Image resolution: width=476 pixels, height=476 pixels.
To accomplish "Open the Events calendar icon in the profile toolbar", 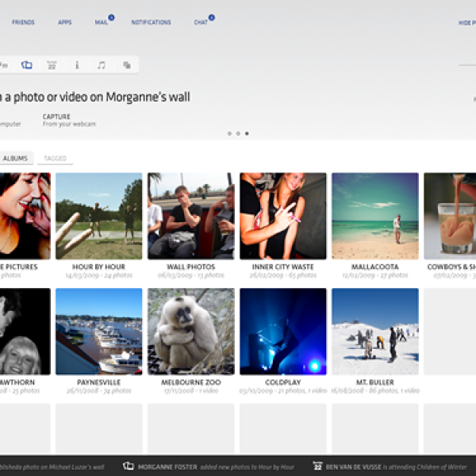I will coord(52,65).
